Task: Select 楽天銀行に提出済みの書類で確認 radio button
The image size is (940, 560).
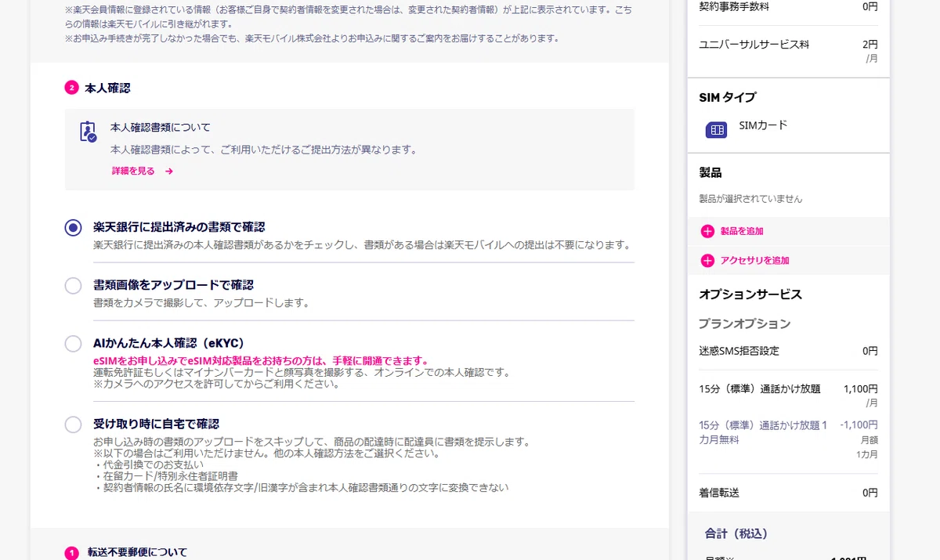Action: pyautogui.click(x=73, y=227)
